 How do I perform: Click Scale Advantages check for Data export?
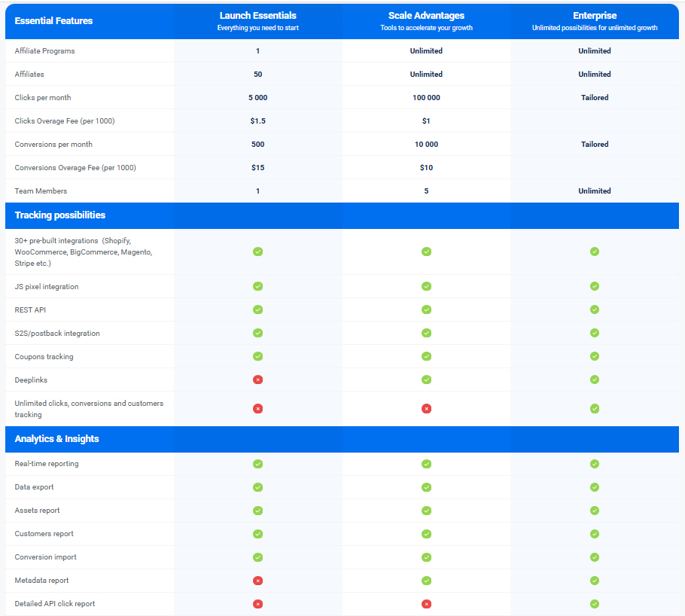tap(426, 487)
